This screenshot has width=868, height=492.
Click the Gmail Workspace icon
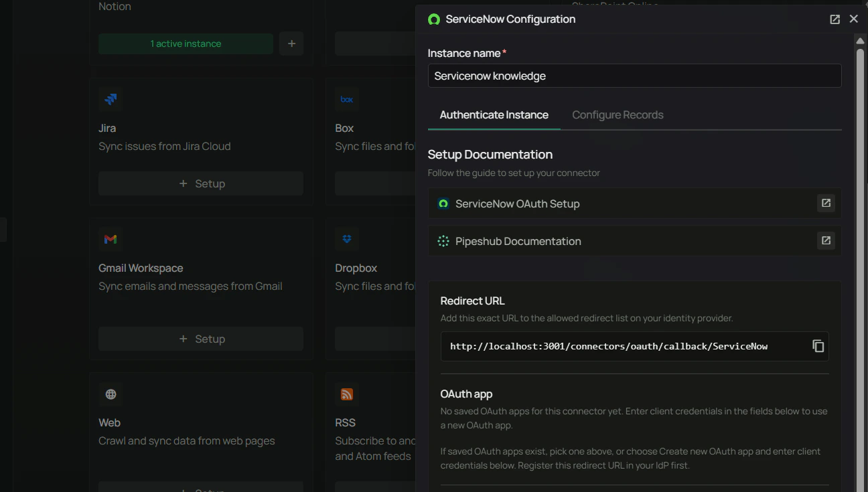point(111,239)
